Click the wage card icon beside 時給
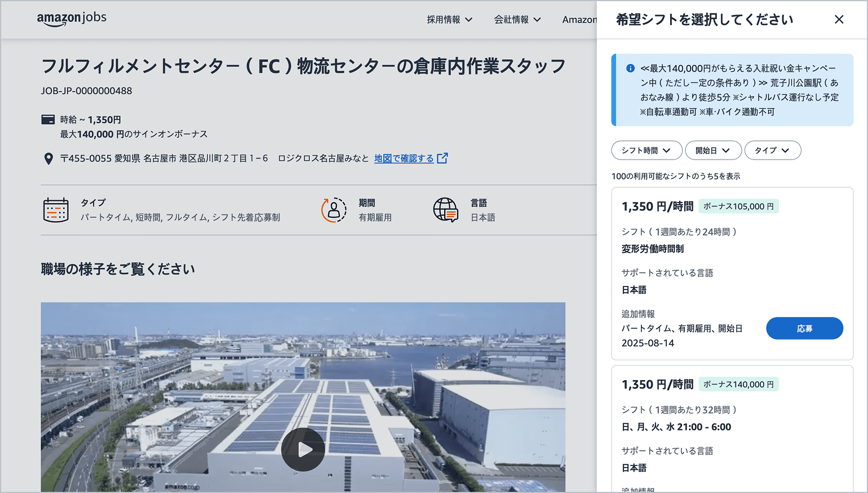The width and height of the screenshot is (868, 493). (48, 120)
